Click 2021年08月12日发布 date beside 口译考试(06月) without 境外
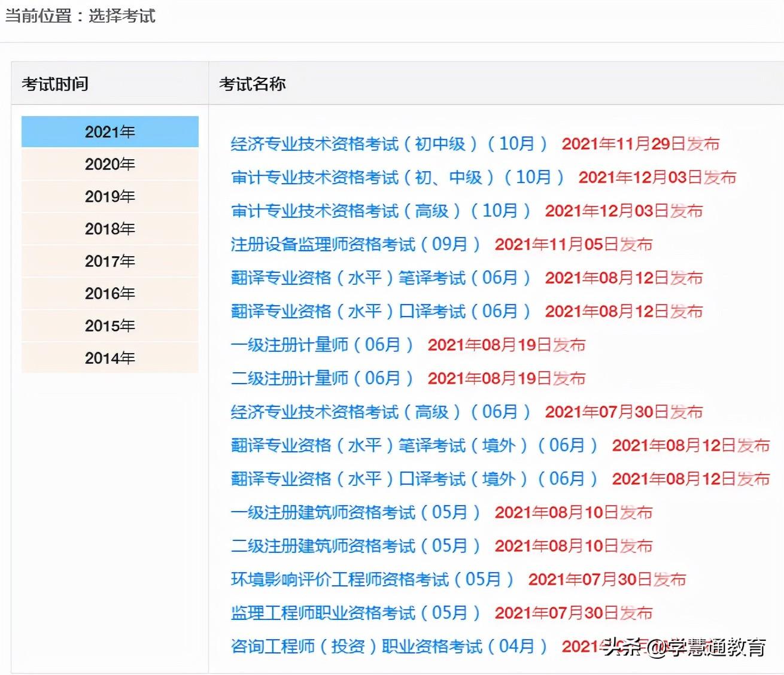This screenshot has width=784, height=675. click(x=624, y=311)
